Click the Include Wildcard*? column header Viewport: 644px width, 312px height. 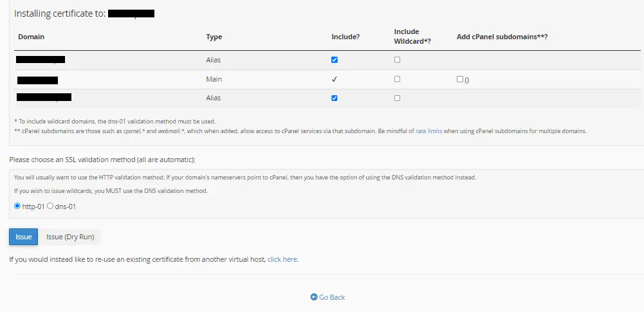coord(412,37)
